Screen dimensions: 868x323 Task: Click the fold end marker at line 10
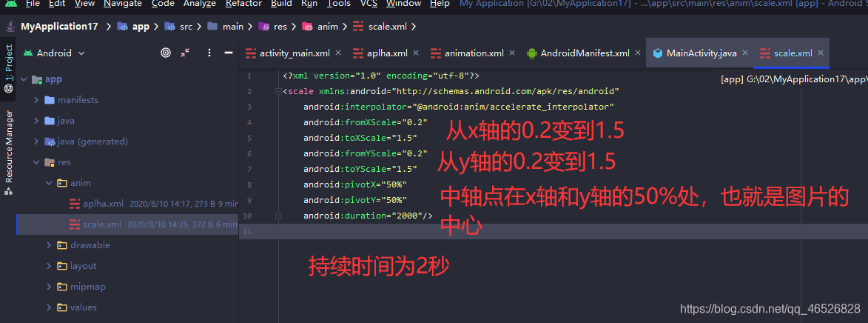278,216
